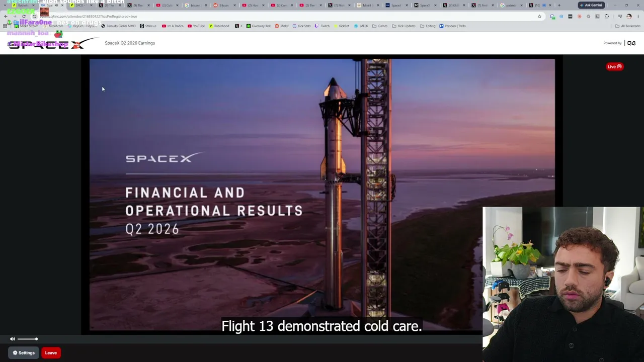
Task: Open the Robinhood bookmark
Action: point(219,26)
